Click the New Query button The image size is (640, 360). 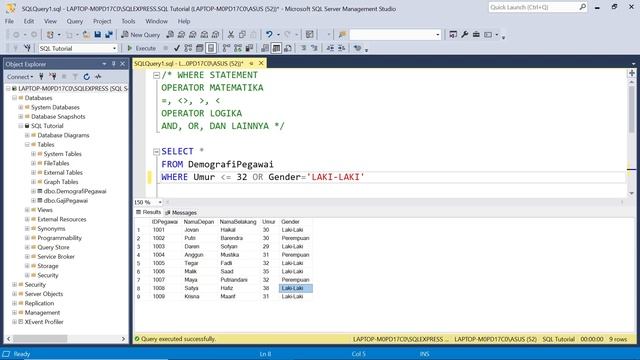tap(140, 35)
